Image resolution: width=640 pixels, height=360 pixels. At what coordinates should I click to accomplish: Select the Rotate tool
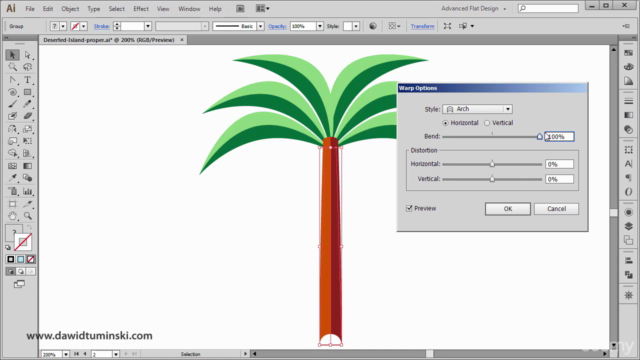[x=12, y=129]
